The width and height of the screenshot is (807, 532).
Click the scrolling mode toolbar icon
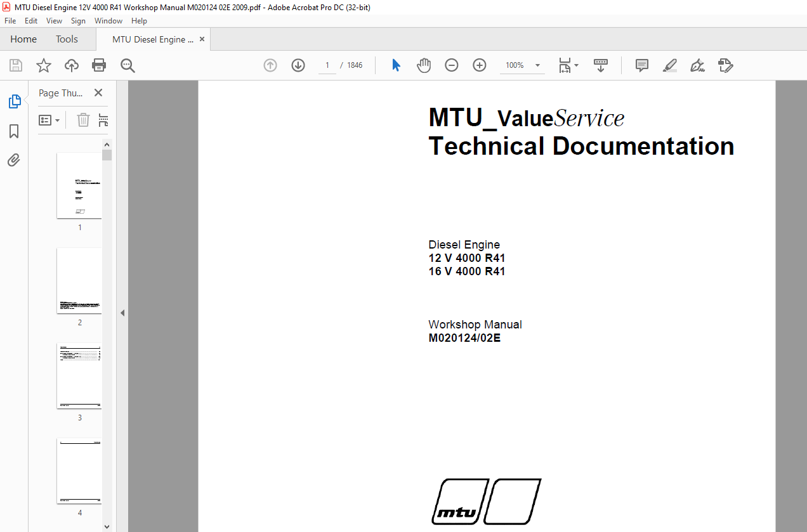601,65
